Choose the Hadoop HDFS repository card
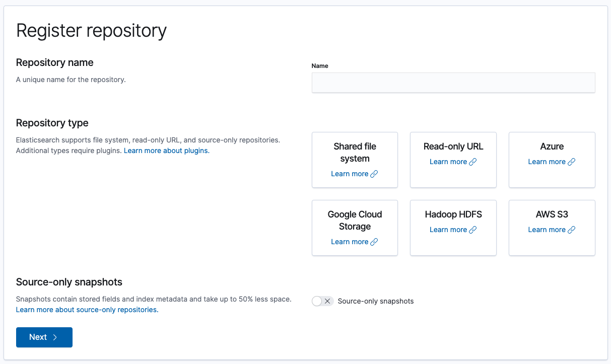This screenshot has width=611, height=364. pyautogui.click(x=453, y=214)
